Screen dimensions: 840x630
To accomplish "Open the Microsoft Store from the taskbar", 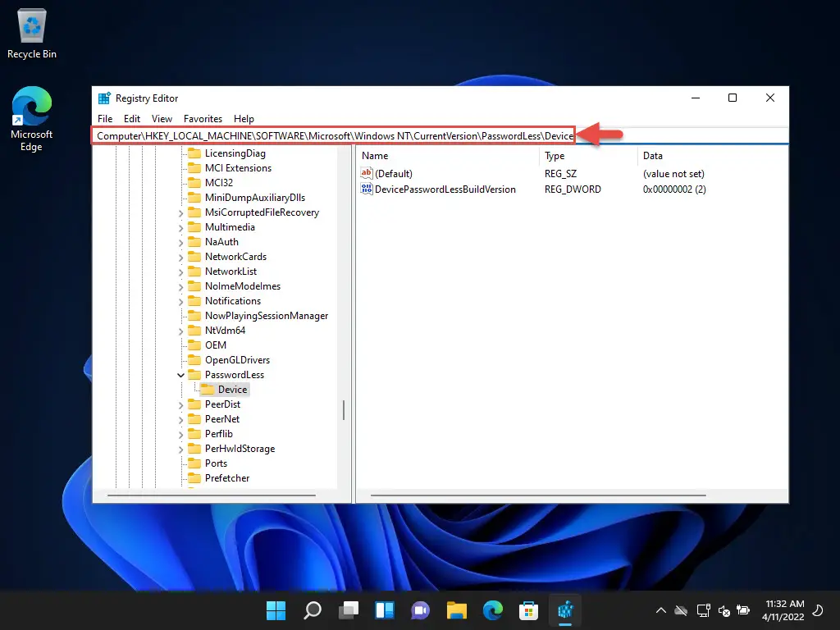I will click(x=528, y=610).
